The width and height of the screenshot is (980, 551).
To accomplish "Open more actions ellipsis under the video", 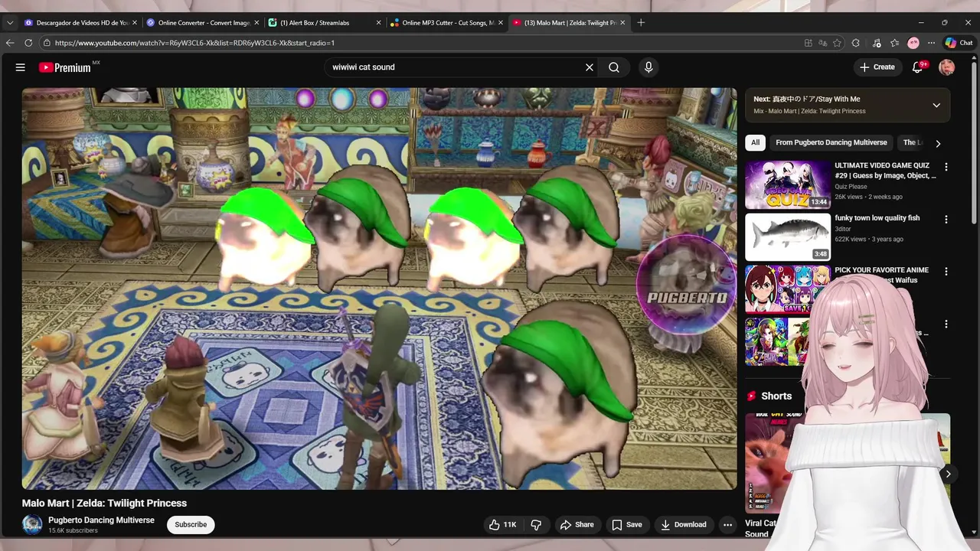I will tap(727, 525).
